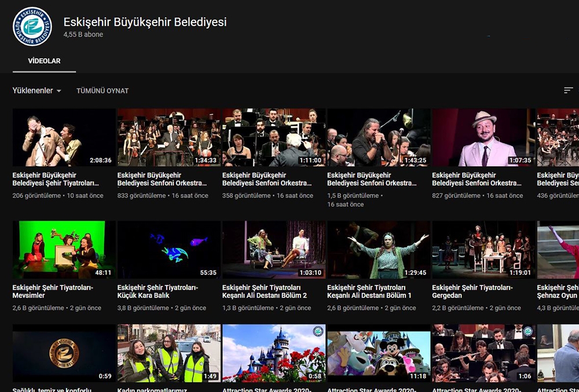Click the 1,3 B görüntüleme • 2 gün önce text
Image resolution: width=579 pixels, height=392 pixels.
pos(266,308)
